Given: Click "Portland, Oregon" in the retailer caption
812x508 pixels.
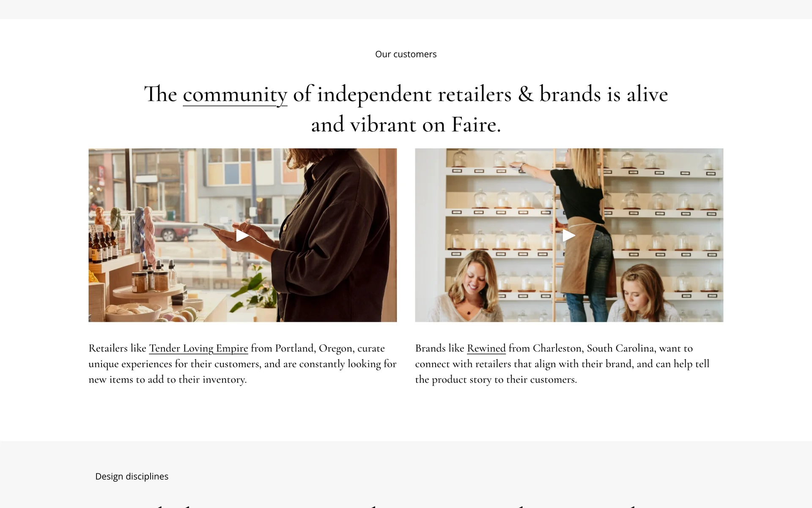Looking at the screenshot, I should (x=314, y=348).
